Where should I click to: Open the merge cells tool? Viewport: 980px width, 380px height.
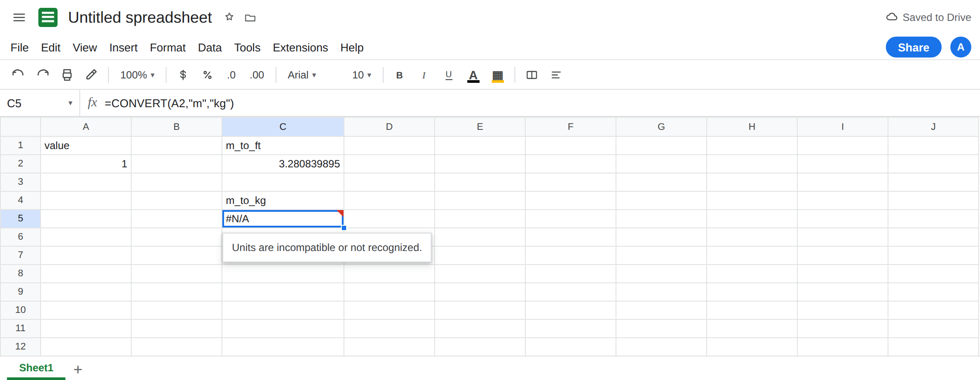[532, 75]
